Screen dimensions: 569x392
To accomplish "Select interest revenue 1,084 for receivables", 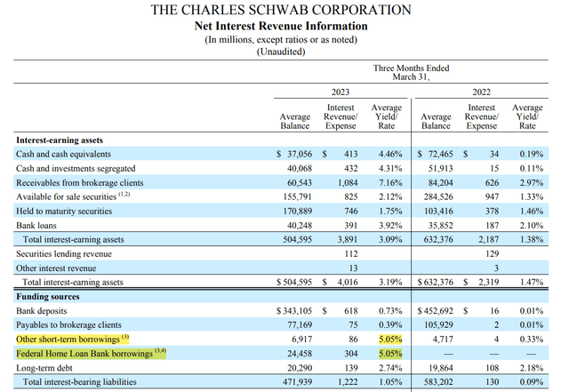I will pyautogui.click(x=348, y=183).
